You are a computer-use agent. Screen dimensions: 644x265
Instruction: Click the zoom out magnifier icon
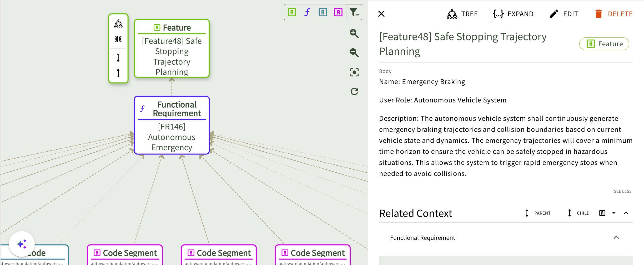click(354, 53)
